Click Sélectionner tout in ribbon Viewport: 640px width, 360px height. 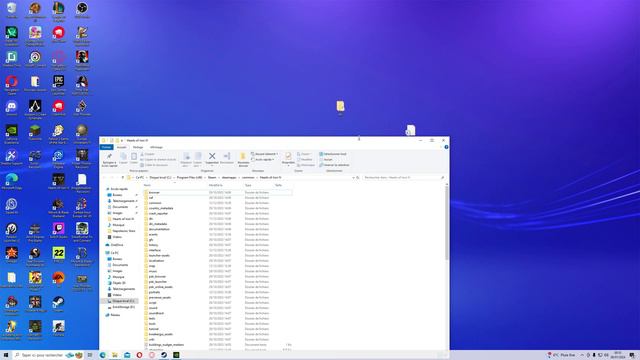333,154
